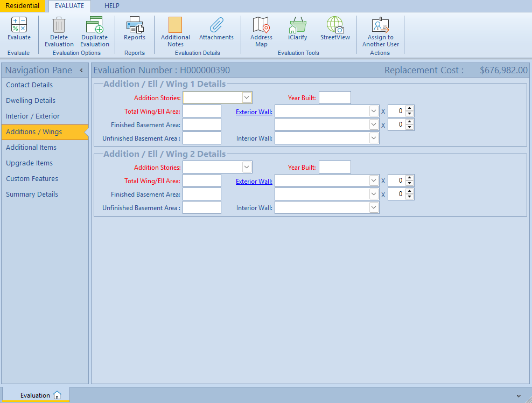
Task: Switch to the HELP ribbon tab
Action: click(x=111, y=6)
